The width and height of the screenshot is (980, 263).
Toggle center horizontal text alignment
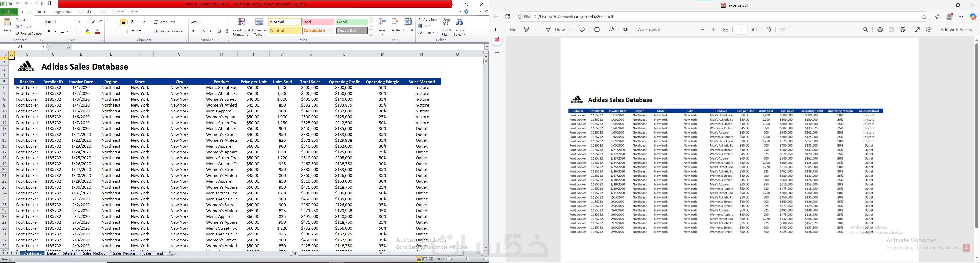tap(116, 31)
